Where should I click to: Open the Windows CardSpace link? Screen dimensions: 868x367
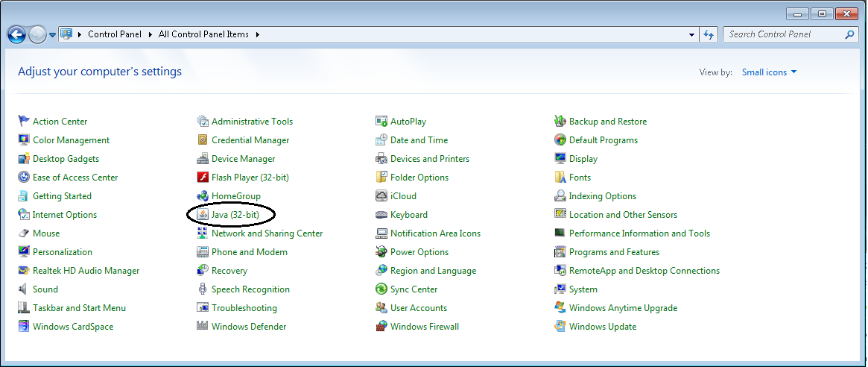click(x=72, y=327)
